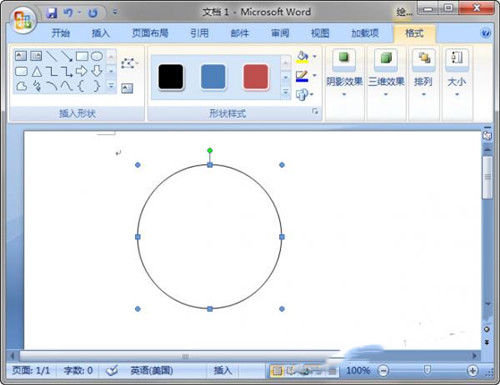Apply the red shape style
The height and width of the screenshot is (385, 500).
[x=256, y=77]
